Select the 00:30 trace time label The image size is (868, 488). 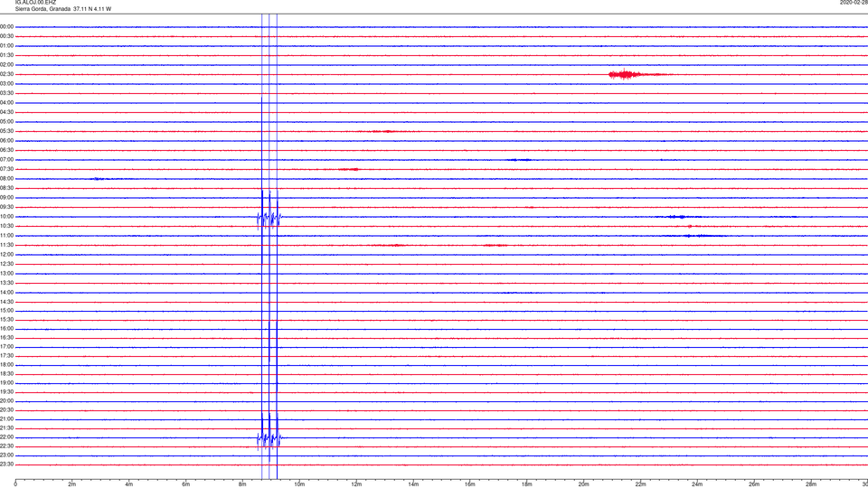(6, 36)
